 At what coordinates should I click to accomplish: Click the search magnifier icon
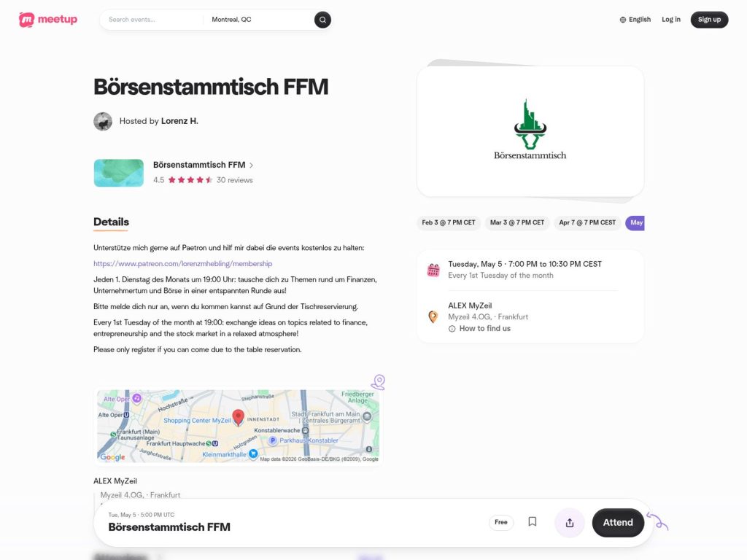(x=322, y=20)
